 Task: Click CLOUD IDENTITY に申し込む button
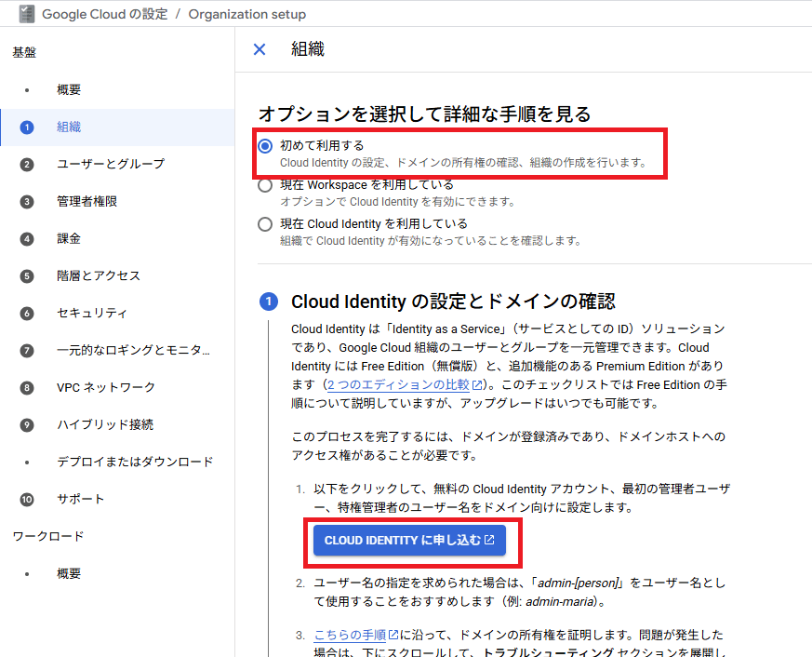coord(409,541)
